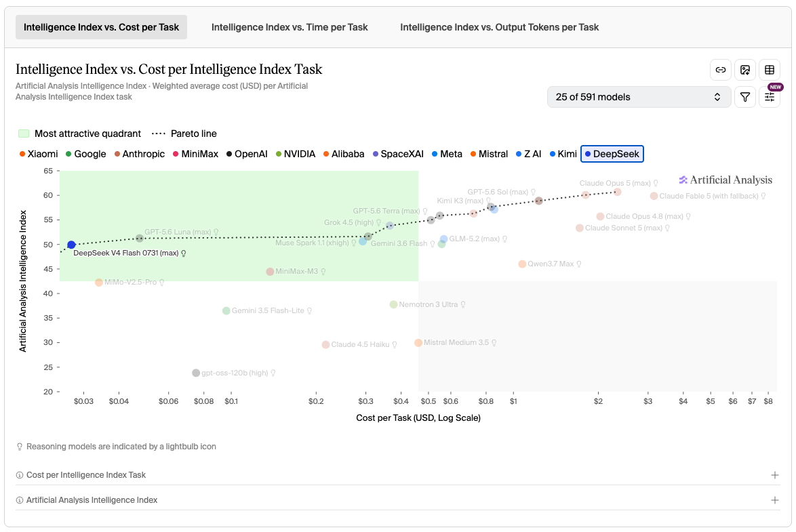Click the Artificial Analysis logo watermark
This screenshot has height=532, width=796.
click(725, 180)
